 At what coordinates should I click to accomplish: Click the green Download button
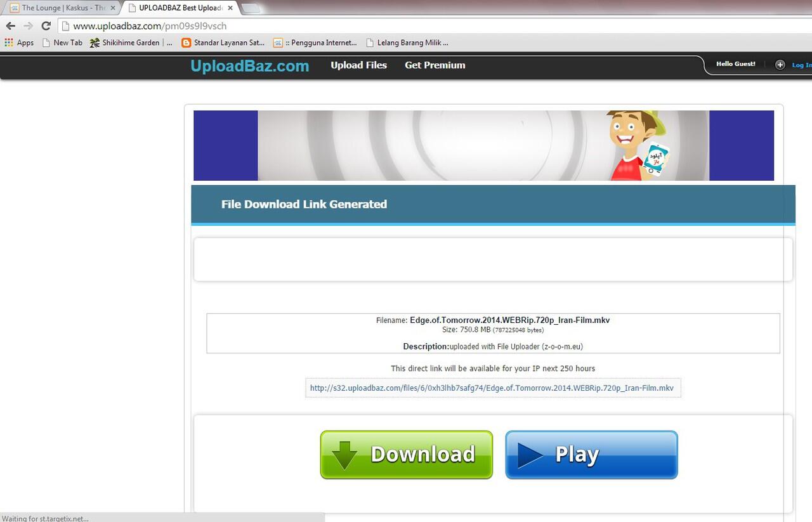point(406,454)
